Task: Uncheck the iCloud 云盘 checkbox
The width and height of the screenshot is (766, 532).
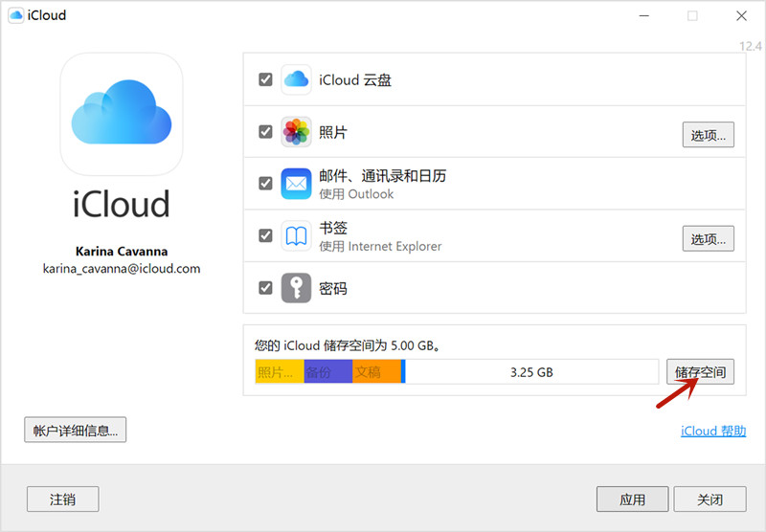Action: pos(265,79)
